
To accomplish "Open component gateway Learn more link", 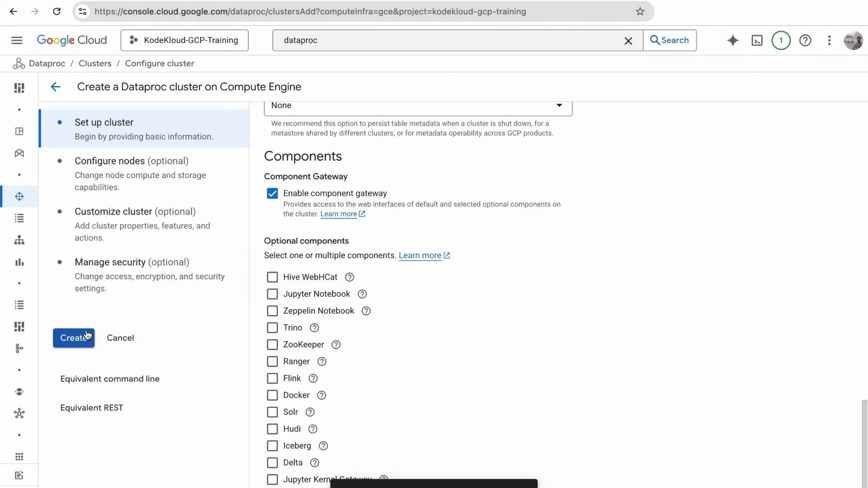I will point(342,214).
